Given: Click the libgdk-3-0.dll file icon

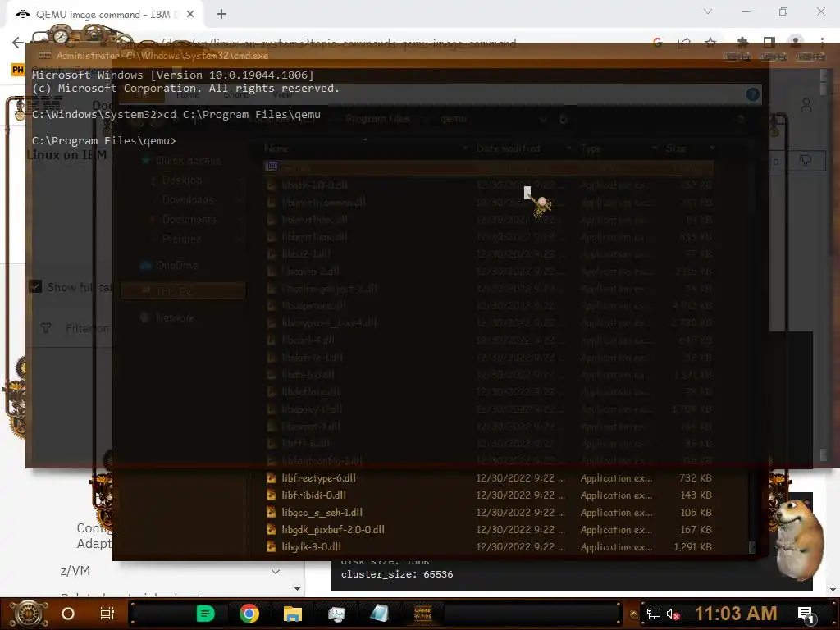Looking at the screenshot, I should (x=272, y=546).
